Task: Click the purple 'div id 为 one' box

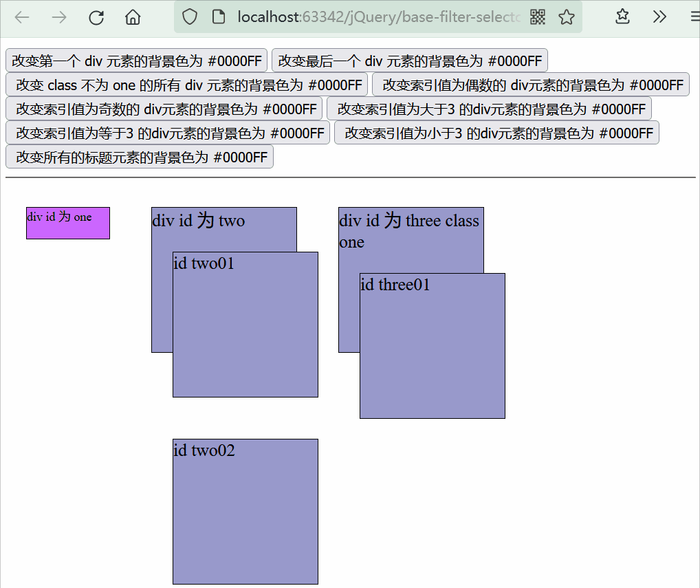Action: tap(67, 223)
